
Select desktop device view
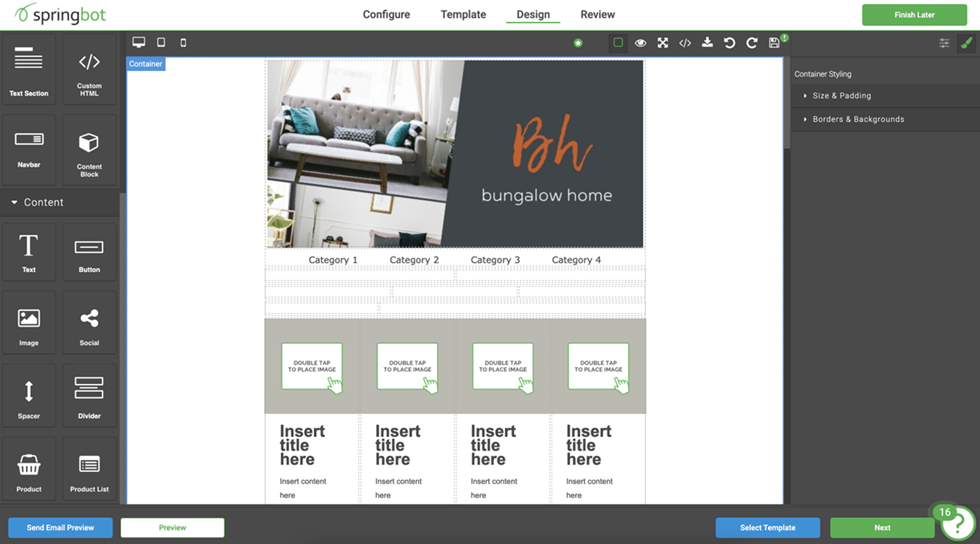[139, 43]
